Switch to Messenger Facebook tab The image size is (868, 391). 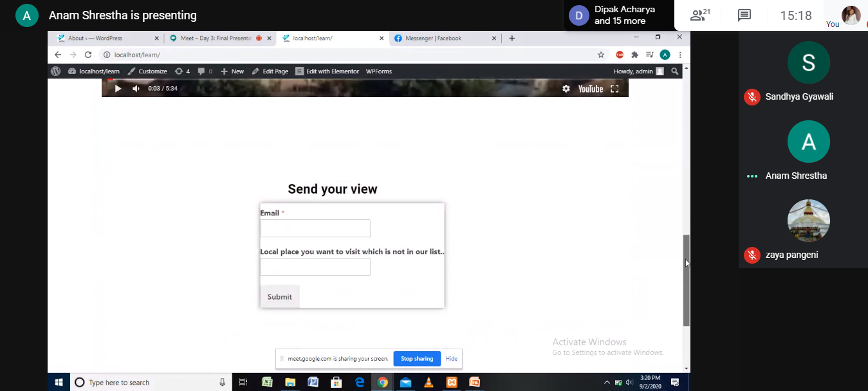445,38
